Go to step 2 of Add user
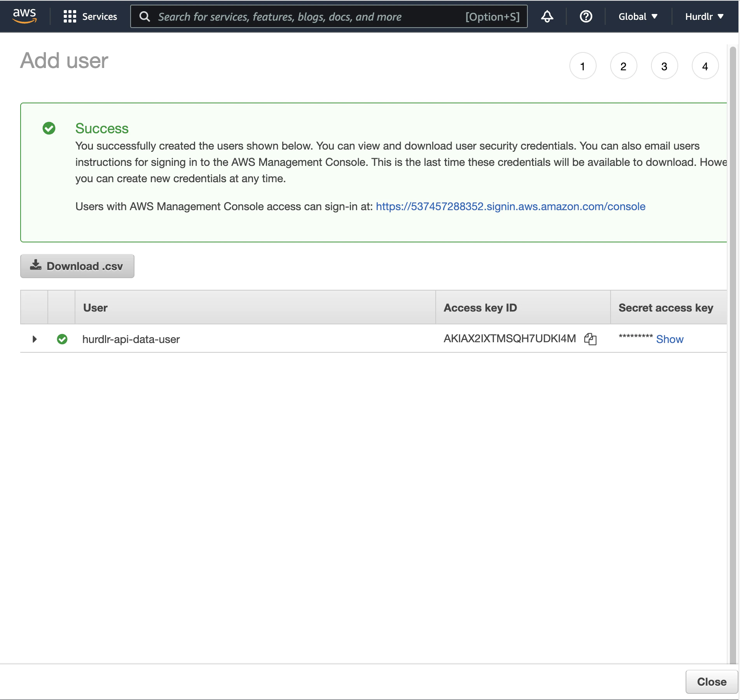This screenshot has height=700, width=740. 623,66
